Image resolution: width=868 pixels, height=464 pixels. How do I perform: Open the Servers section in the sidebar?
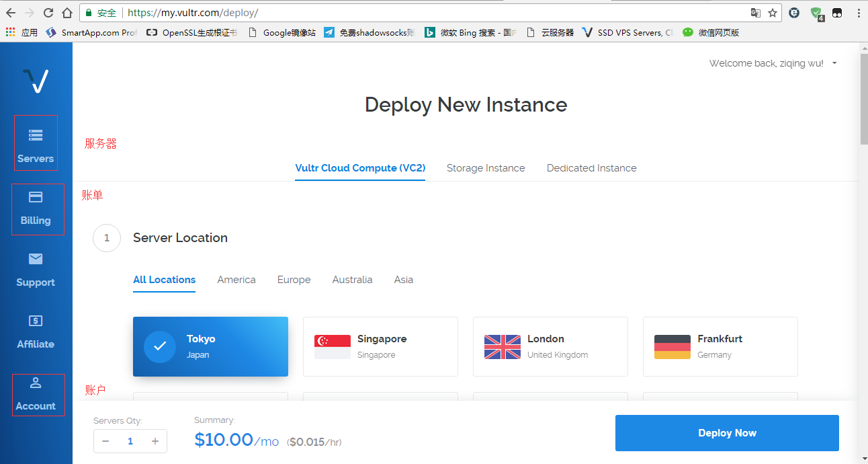[x=35, y=143]
